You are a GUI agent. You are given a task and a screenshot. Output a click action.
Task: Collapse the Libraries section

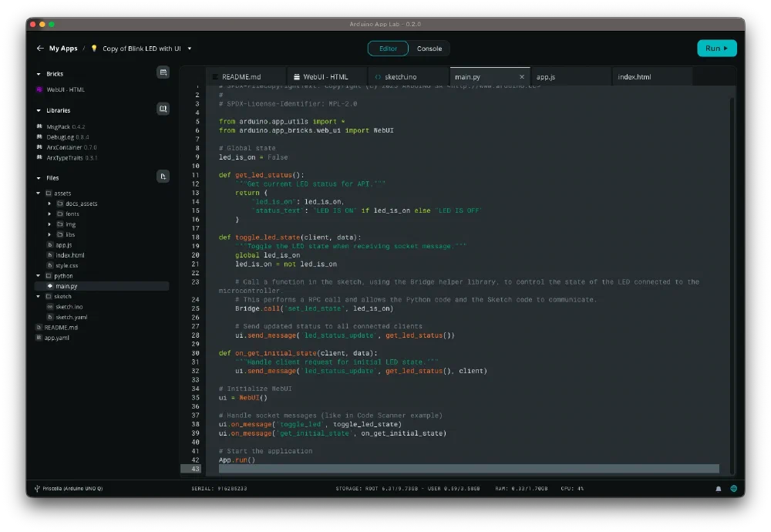point(39,110)
